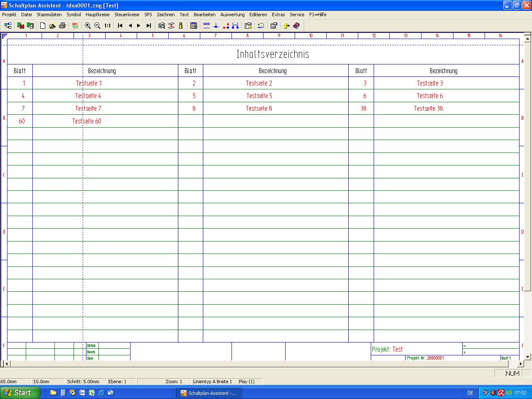Viewport: 532px width, 399px height.
Task: Open the help book icon
Action: point(296,26)
